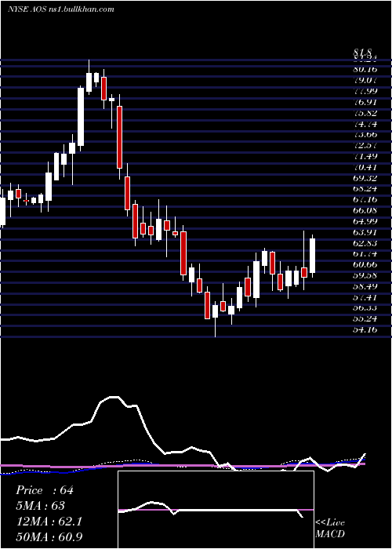Image resolution: width=392 pixels, height=549 pixels.
Task: Click the 59.58 price axis label
Action: tap(365, 275)
